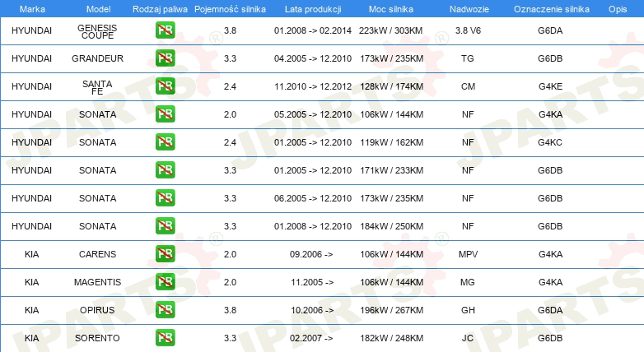Click the Marka column header

coord(32,9)
